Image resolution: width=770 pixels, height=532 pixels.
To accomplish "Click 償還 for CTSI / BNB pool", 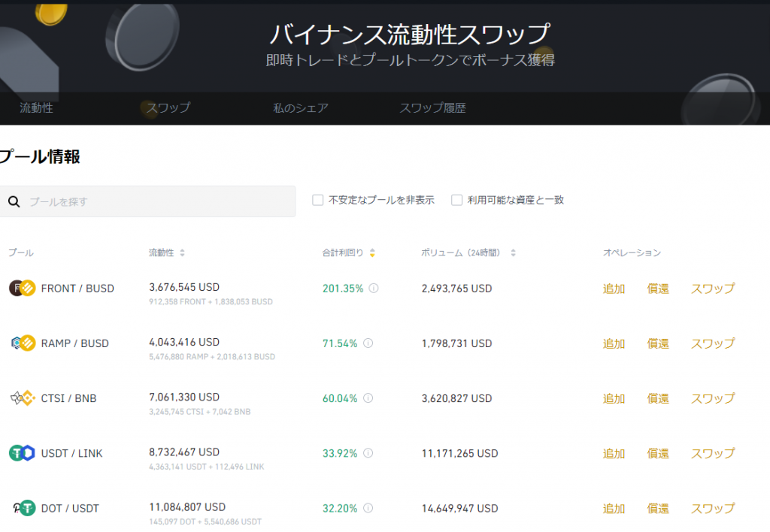I will 658,398.
